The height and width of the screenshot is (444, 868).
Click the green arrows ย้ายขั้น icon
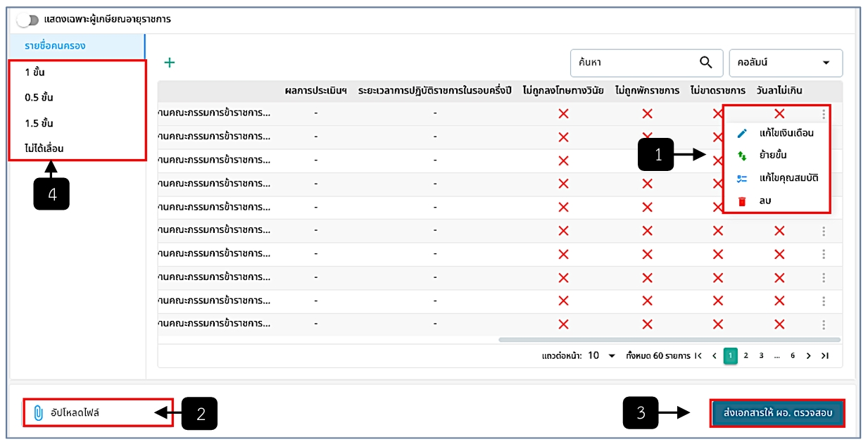pos(741,156)
